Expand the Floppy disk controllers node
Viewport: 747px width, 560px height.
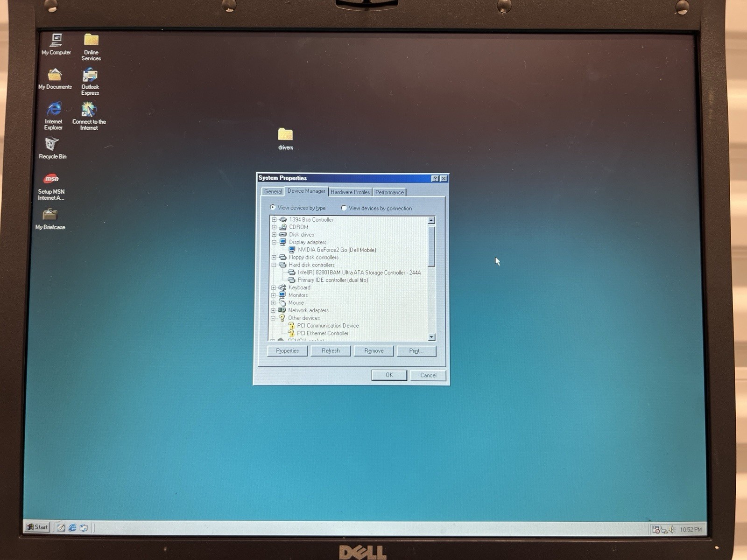point(274,257)
